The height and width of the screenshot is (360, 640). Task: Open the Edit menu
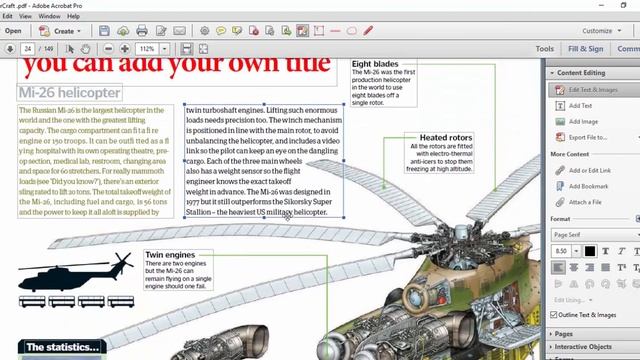[7, 16]
